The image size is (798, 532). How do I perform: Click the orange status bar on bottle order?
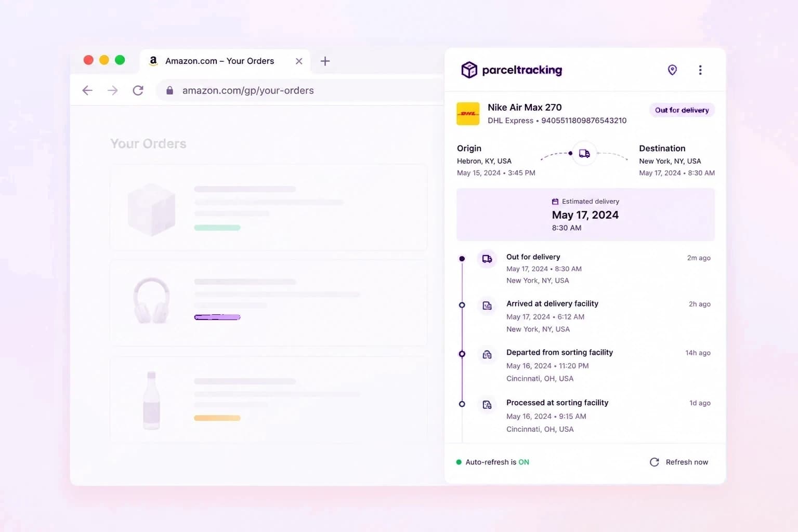217,418
